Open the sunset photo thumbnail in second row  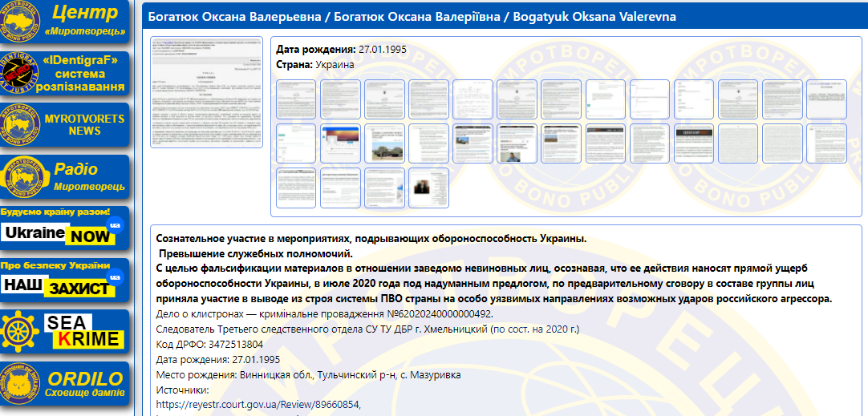tap(340, 143)
